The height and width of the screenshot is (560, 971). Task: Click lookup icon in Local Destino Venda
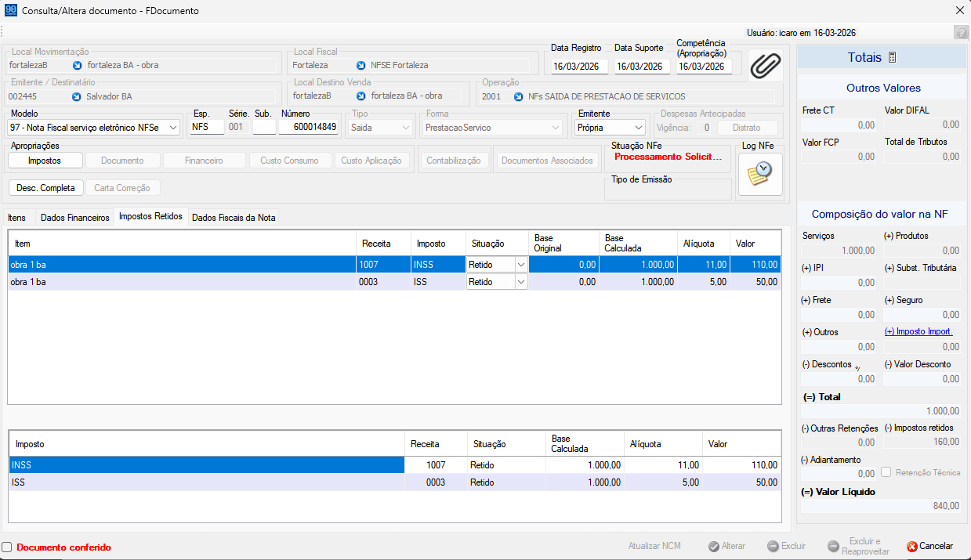(361, 96)
